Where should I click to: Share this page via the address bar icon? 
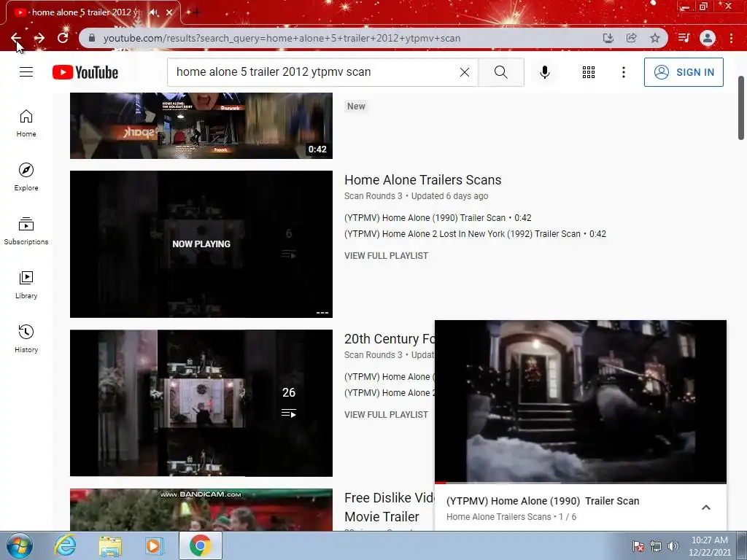[x=631, y=38]
